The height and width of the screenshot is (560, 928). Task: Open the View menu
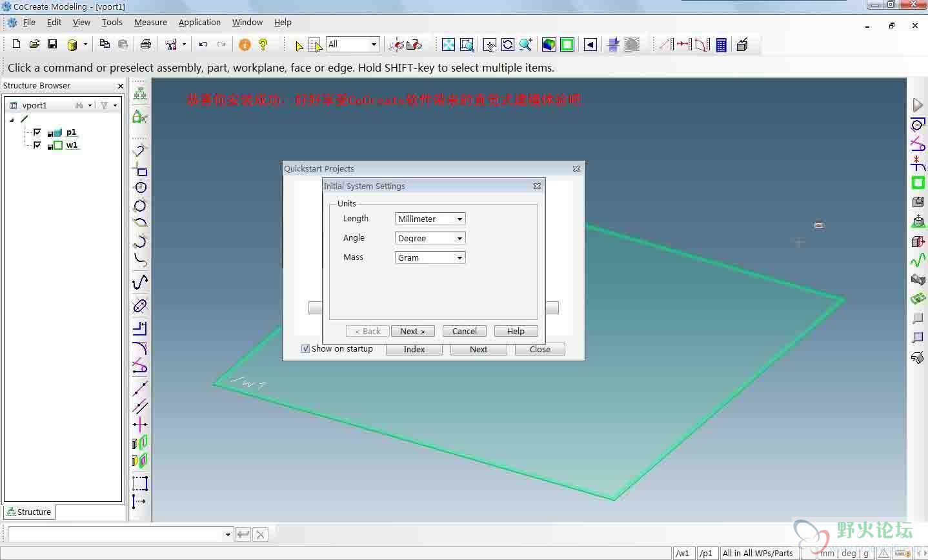tap(81, 22)
